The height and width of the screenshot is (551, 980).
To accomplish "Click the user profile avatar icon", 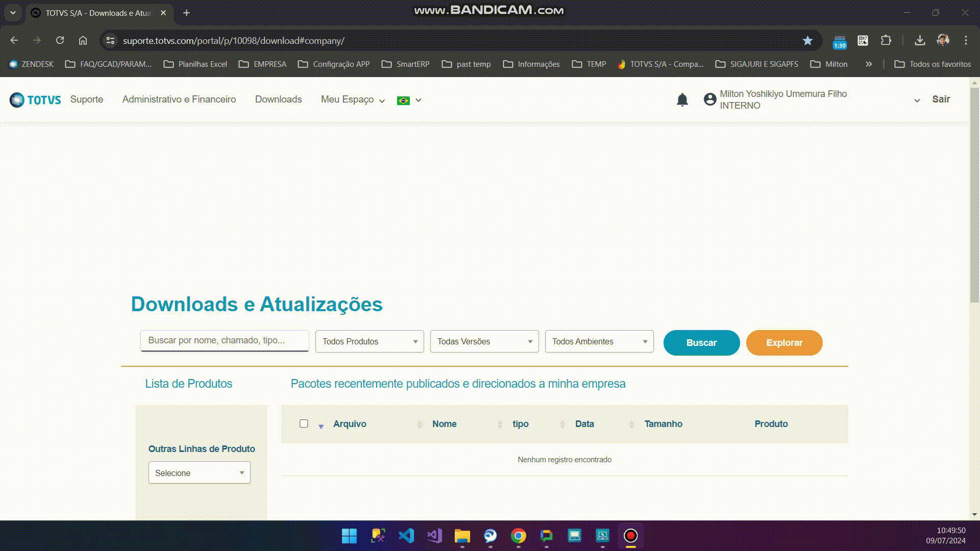I will tap(710, 99).
